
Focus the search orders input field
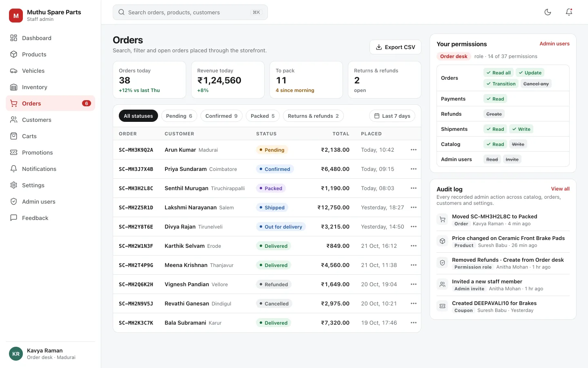click(x=190, y=12)
